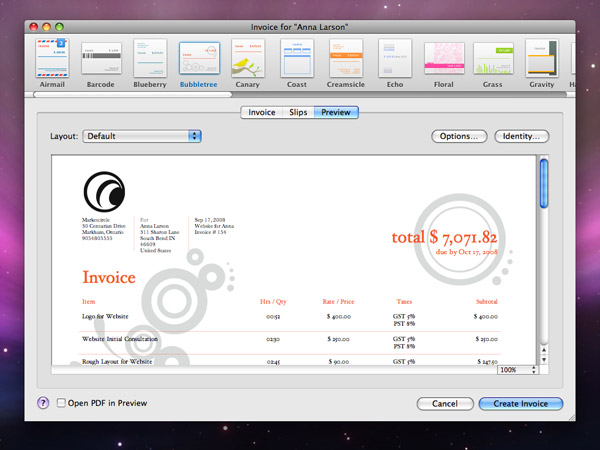Screen dimensions: 600x450
Task: Click the template strip horizontal scrollbar
Action: pyautogui.click(x=132, y=94)
